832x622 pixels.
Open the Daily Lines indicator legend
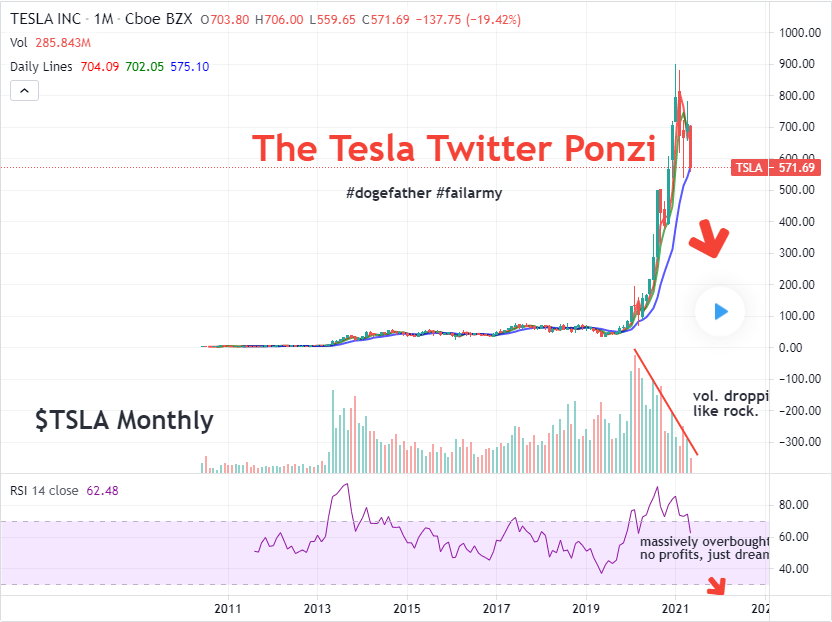(x=41, y=67)
